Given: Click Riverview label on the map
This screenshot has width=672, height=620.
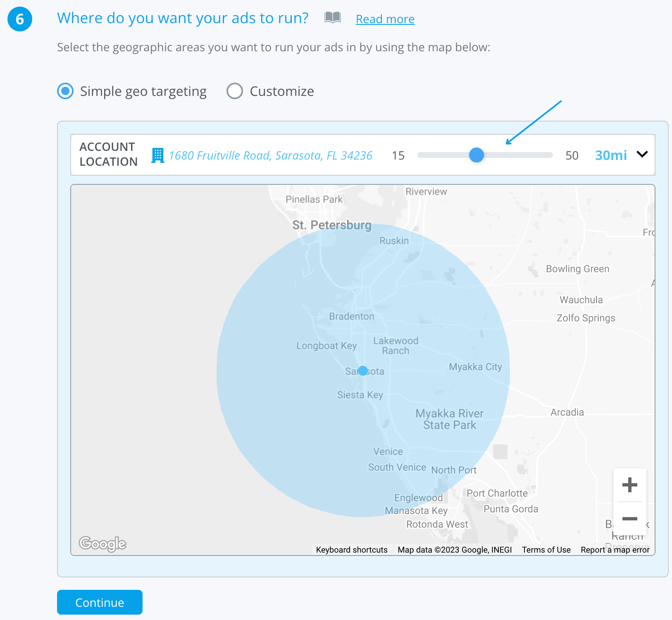Looking at the screenshot, I should click(426, 191).
